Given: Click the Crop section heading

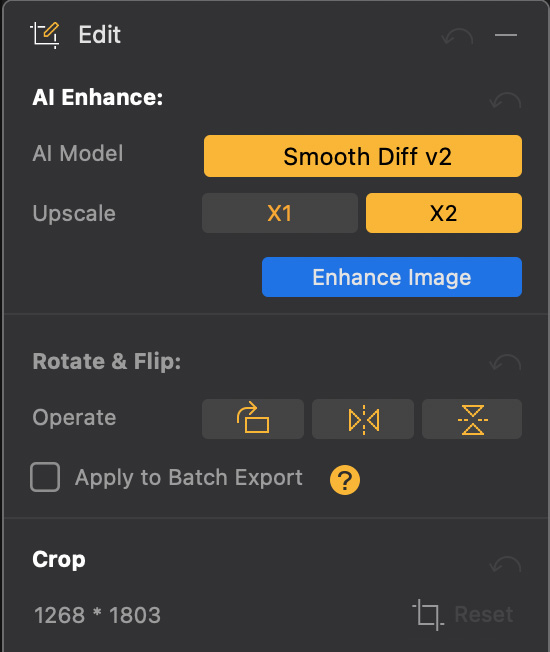Looking at the screenshot, I should 59,560.
